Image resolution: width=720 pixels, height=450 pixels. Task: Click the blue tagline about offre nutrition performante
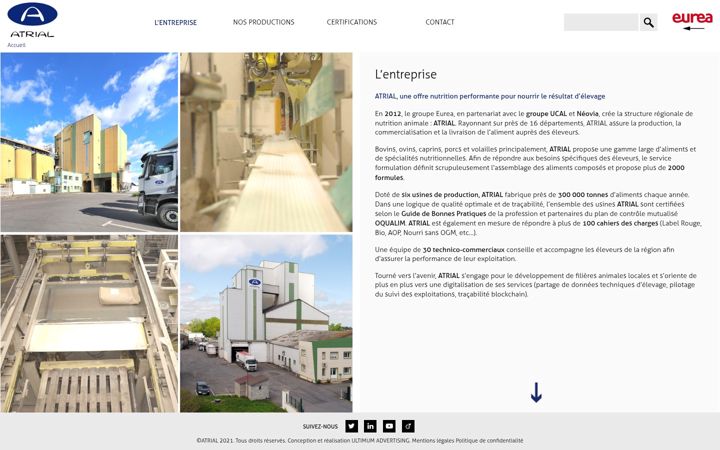pyautogui.click(x=490, y=96)
